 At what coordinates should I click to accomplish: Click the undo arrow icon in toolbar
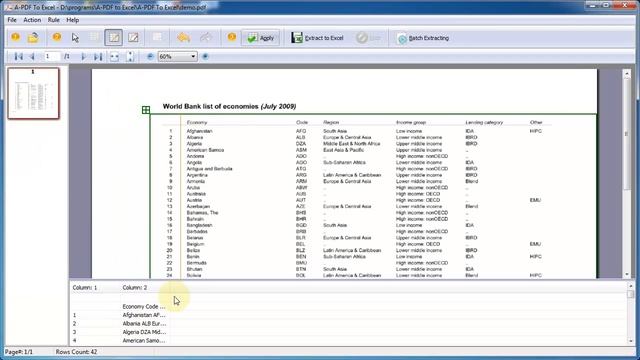coord(183,38)
